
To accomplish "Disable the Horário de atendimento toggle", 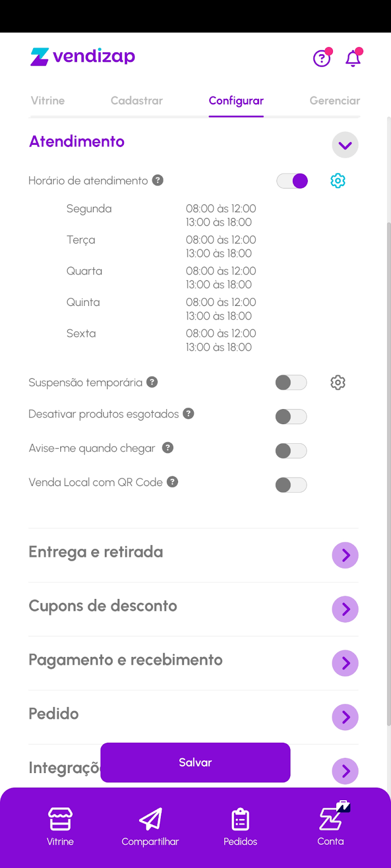I will point(292,181).
